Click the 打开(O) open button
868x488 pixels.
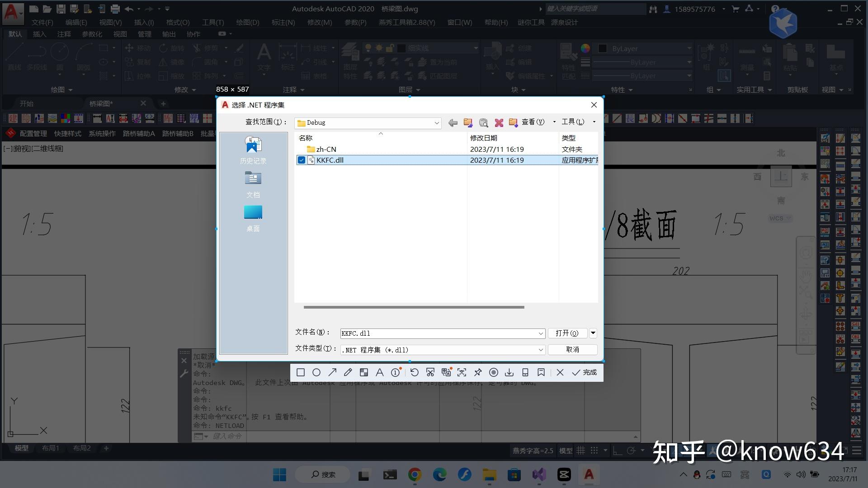[x=567, y=333]
